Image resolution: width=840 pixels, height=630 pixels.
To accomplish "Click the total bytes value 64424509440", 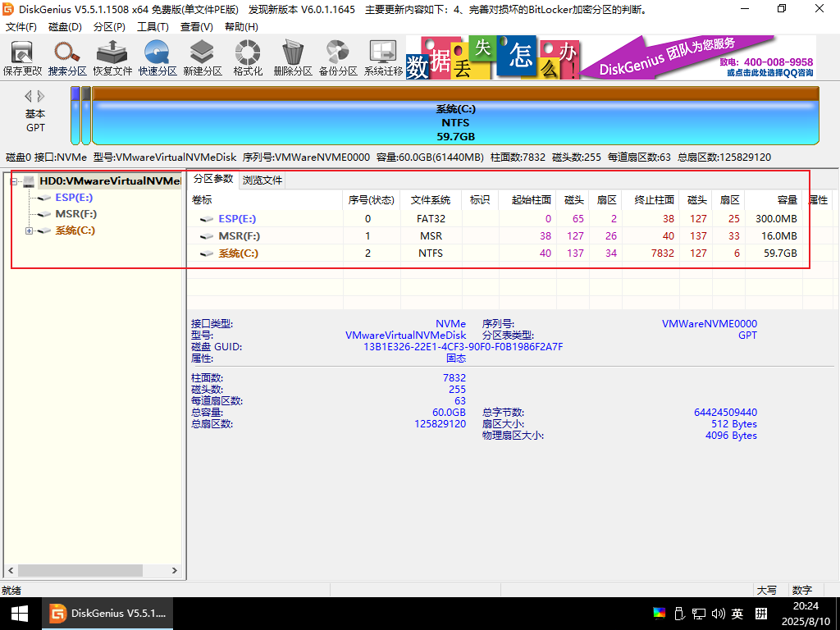I will [725, 413].
